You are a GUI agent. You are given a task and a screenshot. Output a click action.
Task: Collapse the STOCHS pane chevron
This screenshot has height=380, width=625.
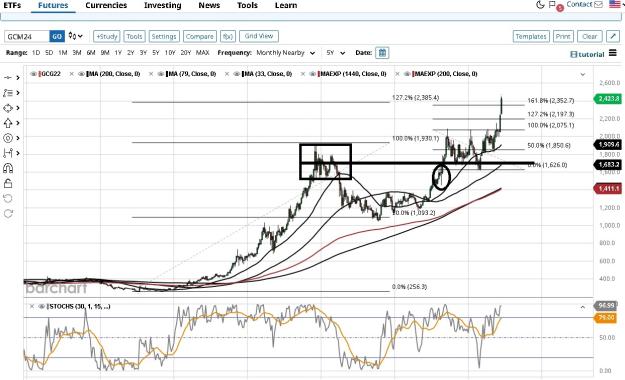point(583,307)
